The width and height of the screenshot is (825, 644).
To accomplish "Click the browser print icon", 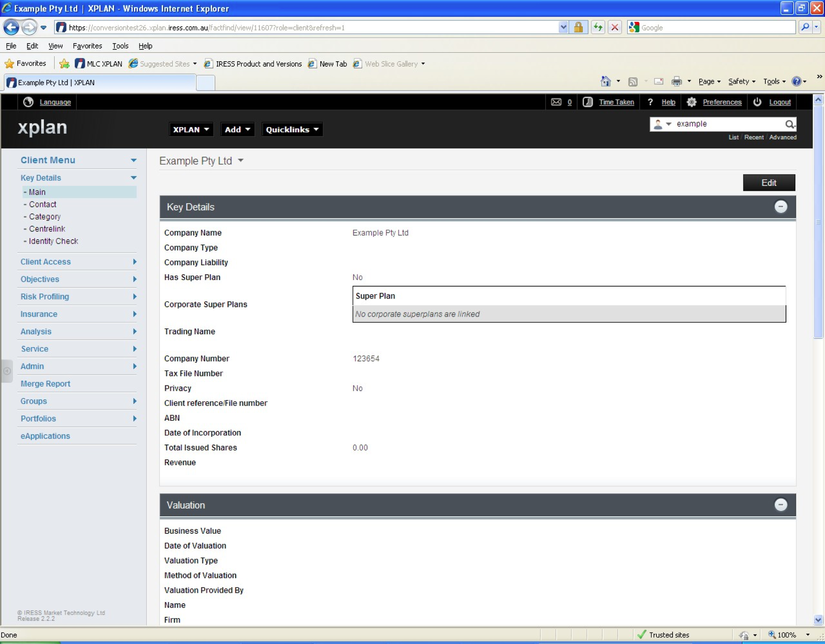I will coord(676,81).
